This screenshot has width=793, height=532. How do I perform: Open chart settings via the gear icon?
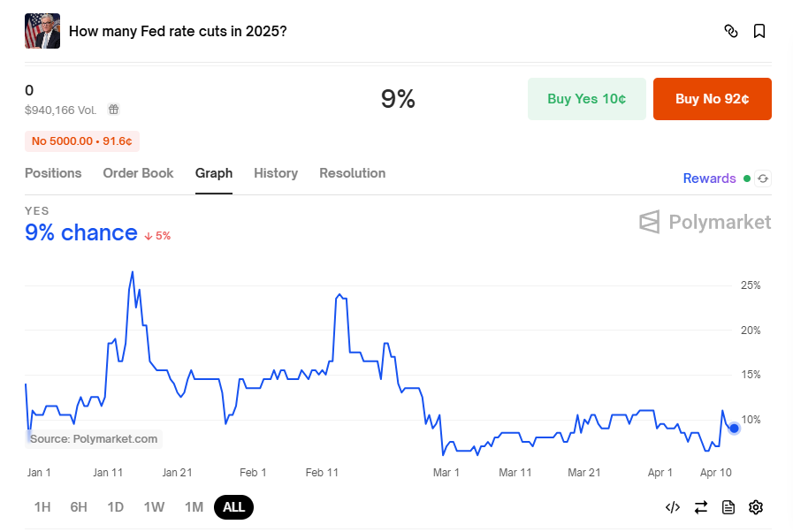[x=756, y=507]
